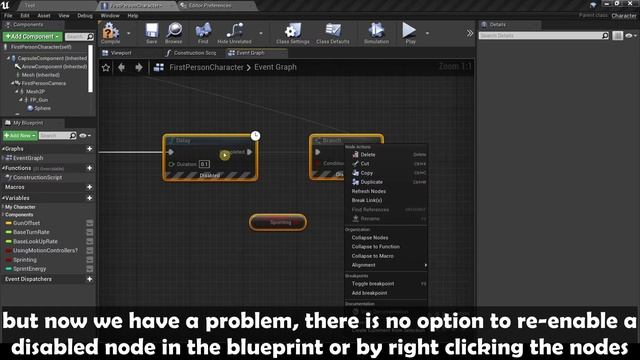Click Event Graph breadcrumb
Screen dimensions: 640x360
[x=275, y=67]
